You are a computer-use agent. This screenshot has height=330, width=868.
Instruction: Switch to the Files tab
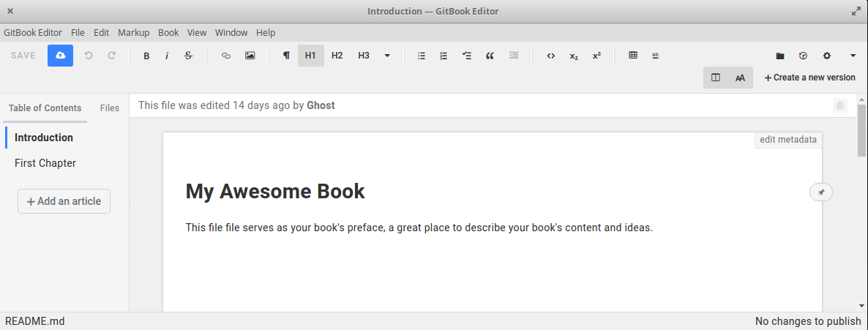click(x=110, y=108)
